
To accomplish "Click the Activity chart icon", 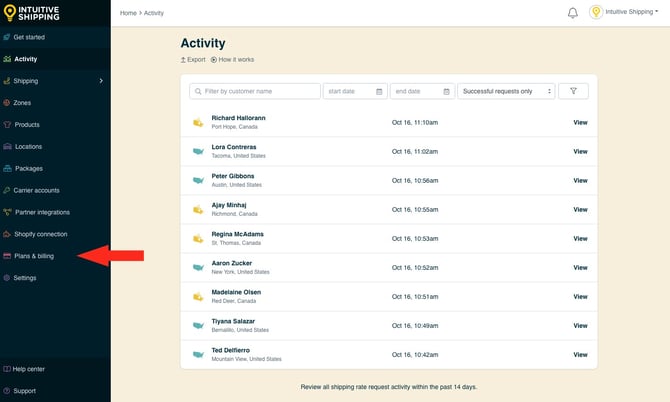I will [x=7, y=59].
